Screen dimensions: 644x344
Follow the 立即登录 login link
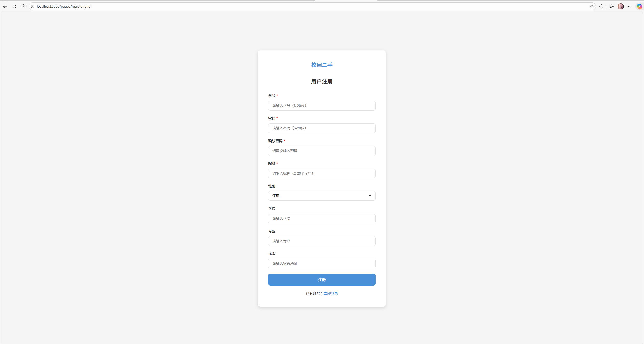pyautogui.click(x=331, y=293)
